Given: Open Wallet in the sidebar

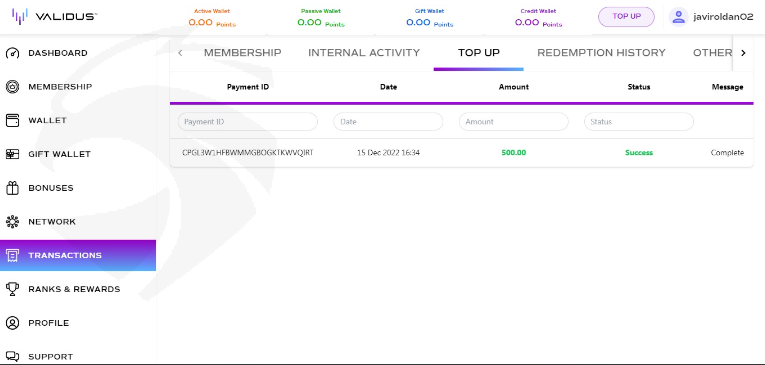Looking at the screenshot, I should (47, 121).
